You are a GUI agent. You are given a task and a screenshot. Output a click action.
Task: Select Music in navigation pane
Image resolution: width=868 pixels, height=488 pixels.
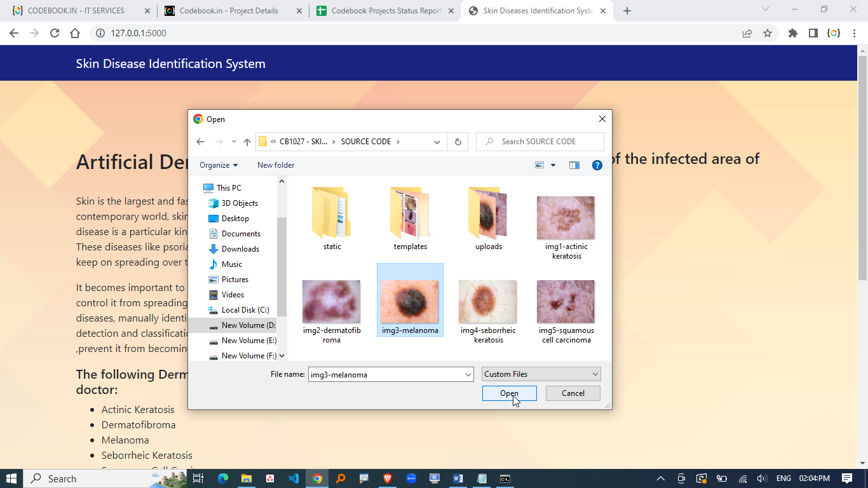225,264
